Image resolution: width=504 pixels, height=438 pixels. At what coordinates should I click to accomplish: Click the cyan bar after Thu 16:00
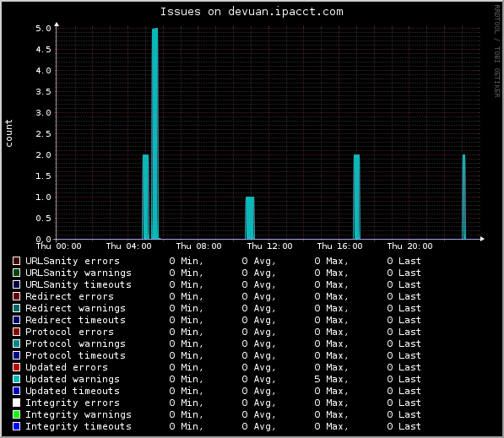tap(356, 197)
